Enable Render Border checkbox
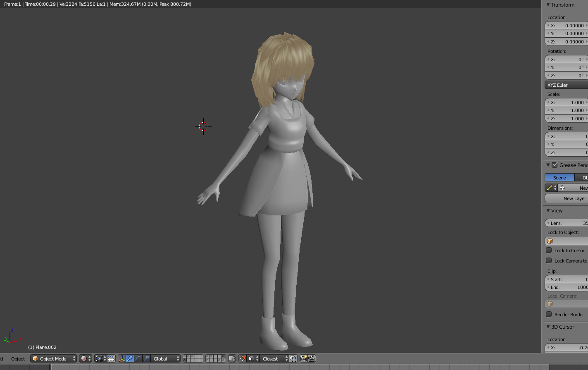Screen dimensions: 588x370 pyautogui.click(x=549, y=314)
